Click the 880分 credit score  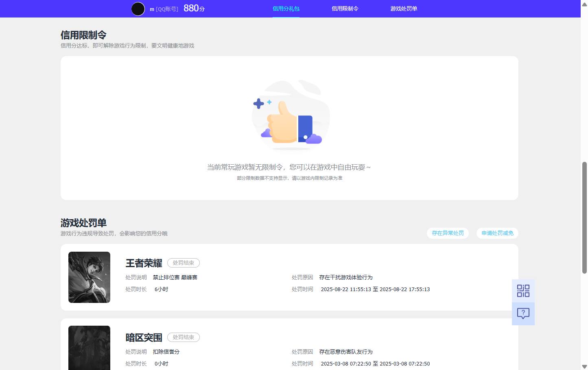click(x=194, y=8)
